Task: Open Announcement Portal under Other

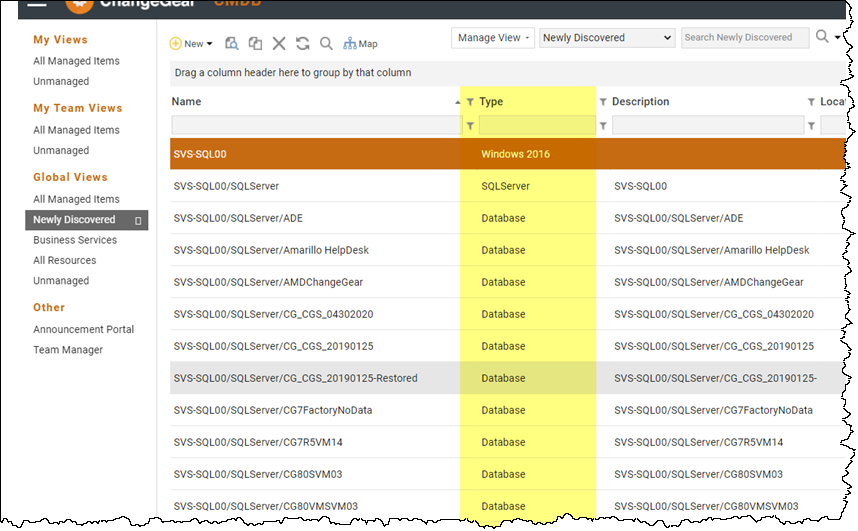Action: coord(83,329)
